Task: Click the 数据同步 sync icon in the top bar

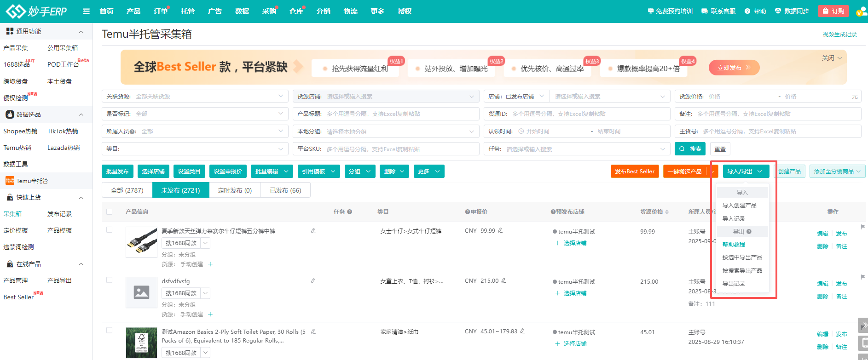Action: click(778, 11)
